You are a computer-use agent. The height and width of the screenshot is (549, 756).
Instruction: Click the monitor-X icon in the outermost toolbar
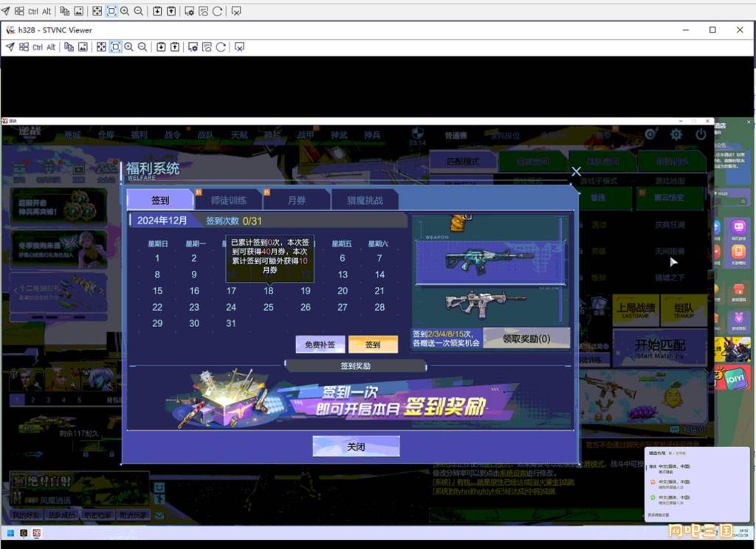click(x=236, y=11)
